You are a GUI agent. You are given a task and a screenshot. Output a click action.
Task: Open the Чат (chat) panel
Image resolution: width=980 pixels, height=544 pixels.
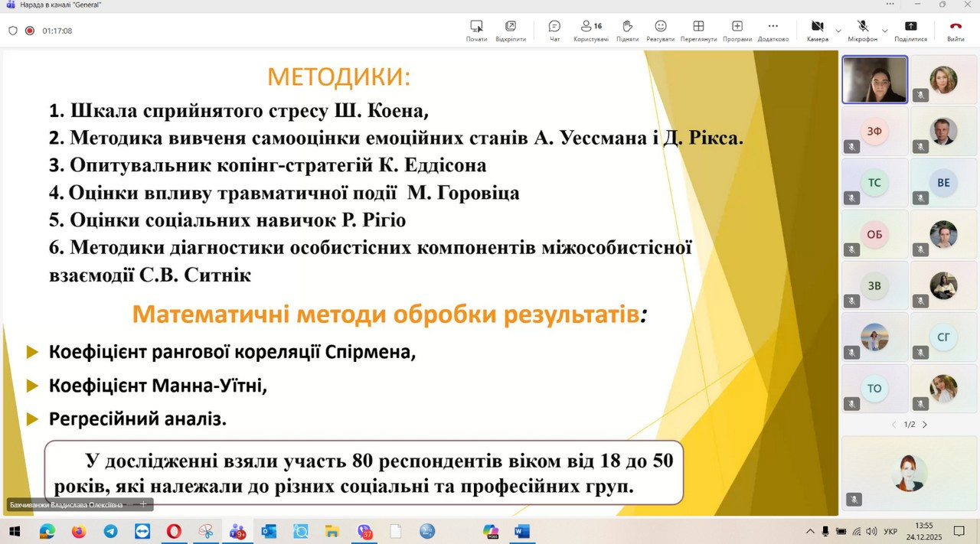point(554,30)
